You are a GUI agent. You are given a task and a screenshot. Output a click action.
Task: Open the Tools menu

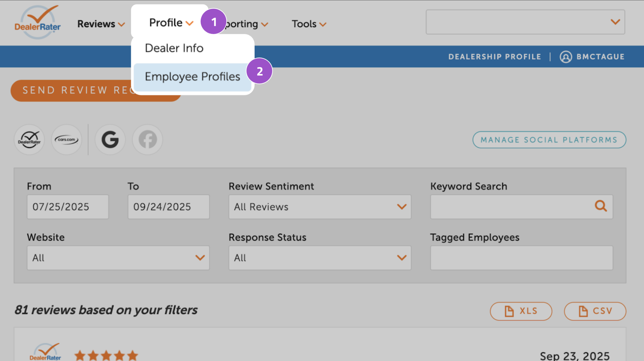309,24
